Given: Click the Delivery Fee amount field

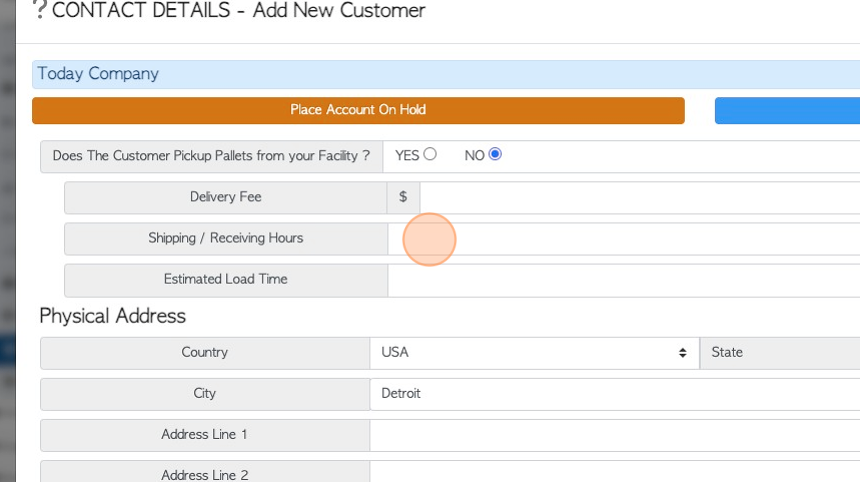Looking at the screenshot, I should pos(640,197).
